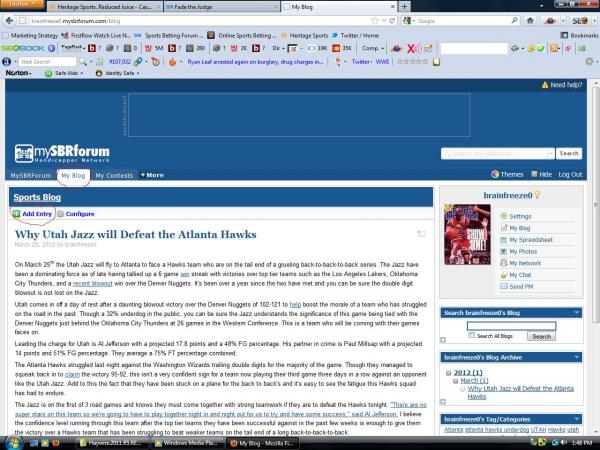Screen dimensions: 600x450
Task: Open My Chat from the sidebar
Action: 520,275
